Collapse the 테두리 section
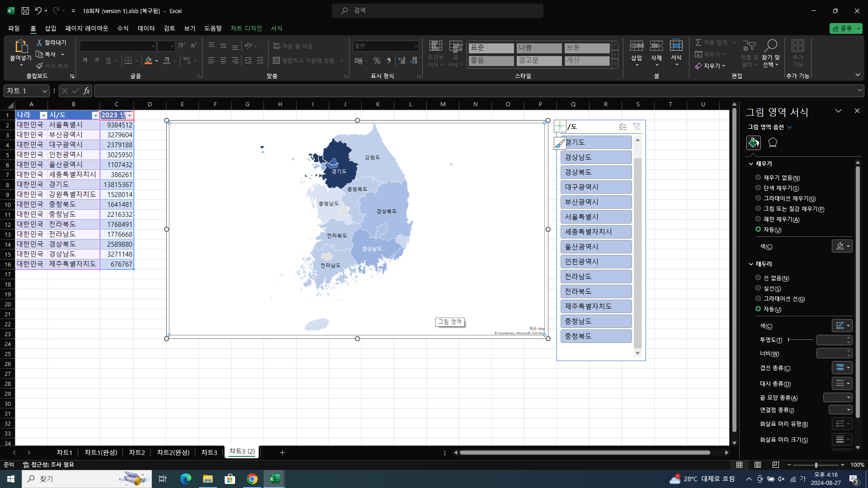Viewport: 868px width, 488px height. point(751,264)
